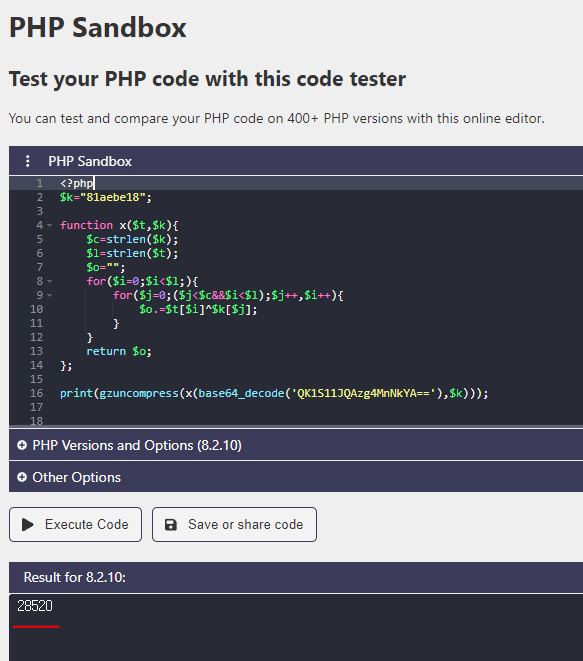Click line number 16 in gutter
The width and height of the screenshot is (583, 661).
point(37,393)
